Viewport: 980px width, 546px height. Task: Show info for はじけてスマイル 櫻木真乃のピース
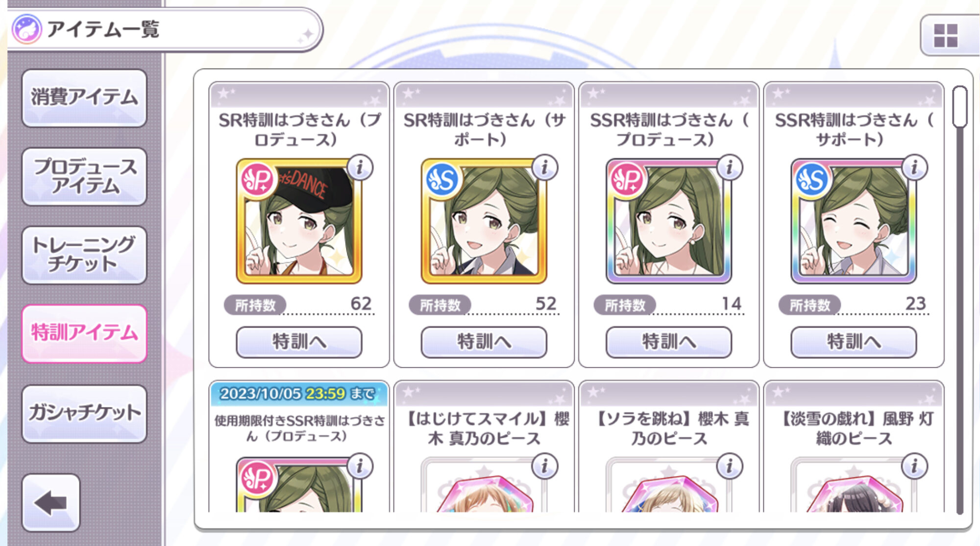tap(544, 466)
